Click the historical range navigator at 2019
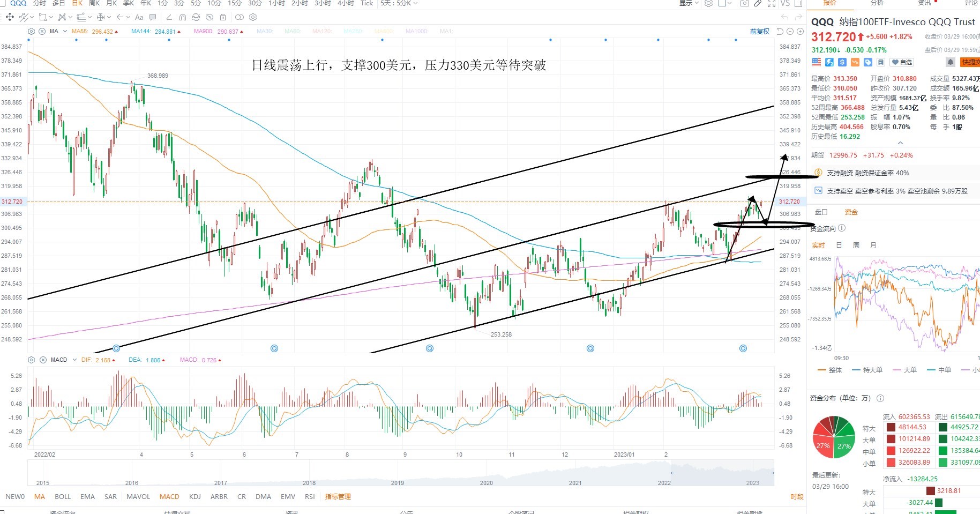This screenshot has height=514, width=980. (x=397, y=482)
